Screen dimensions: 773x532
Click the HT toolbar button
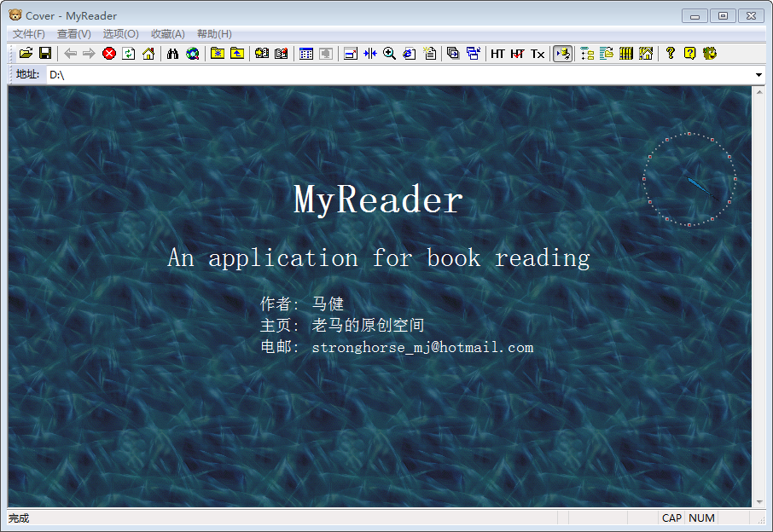pos(497,54)
